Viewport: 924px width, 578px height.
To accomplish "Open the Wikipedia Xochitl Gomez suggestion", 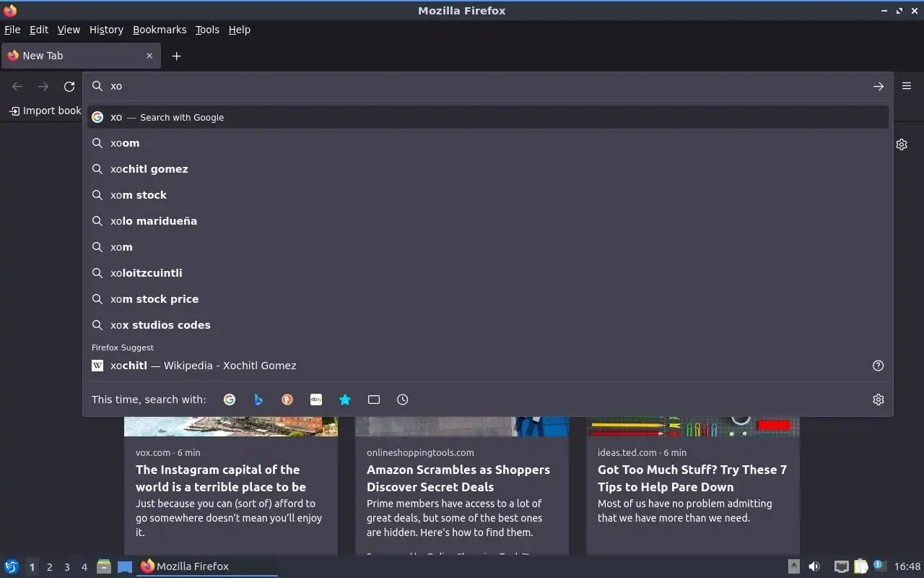I will pyautogui.click(x=488, y=366).
